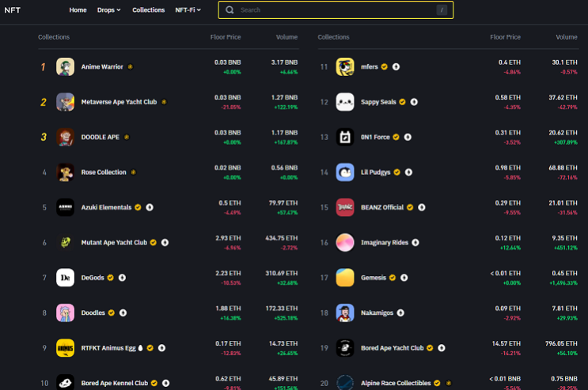Viewport: 588px width, 390px height.
Task: Select the Rose Collection avatar image
Action: point(65,172)
